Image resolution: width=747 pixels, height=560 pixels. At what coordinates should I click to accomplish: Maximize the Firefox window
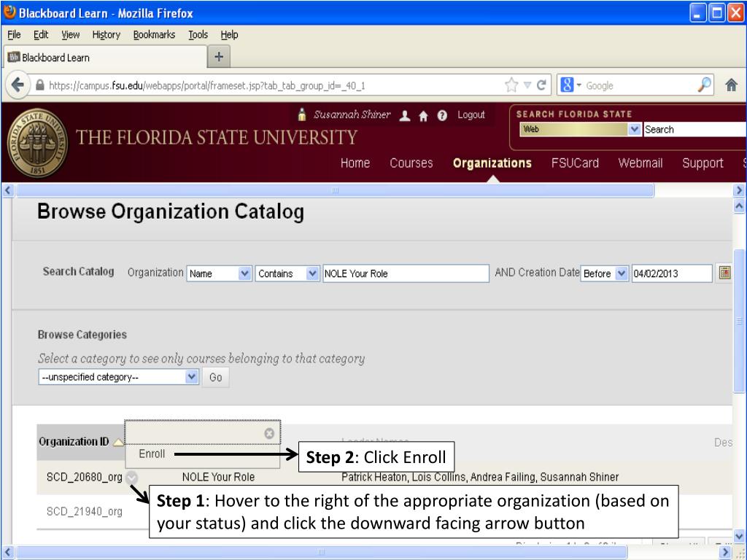(x=716, y=13)
